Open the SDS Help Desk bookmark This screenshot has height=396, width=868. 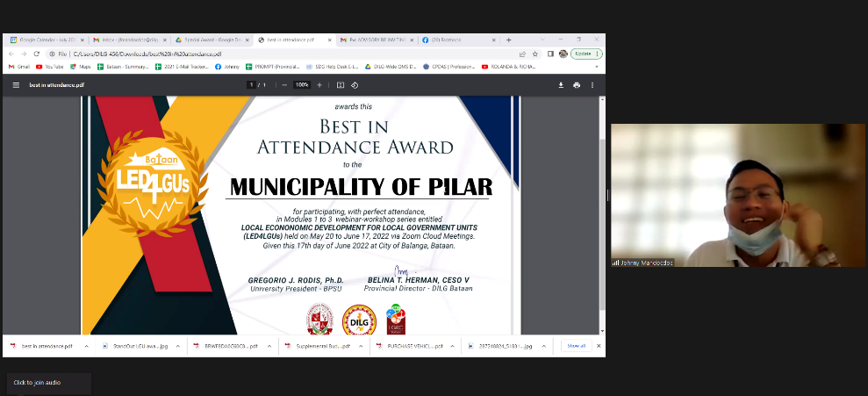click(332, 67)
